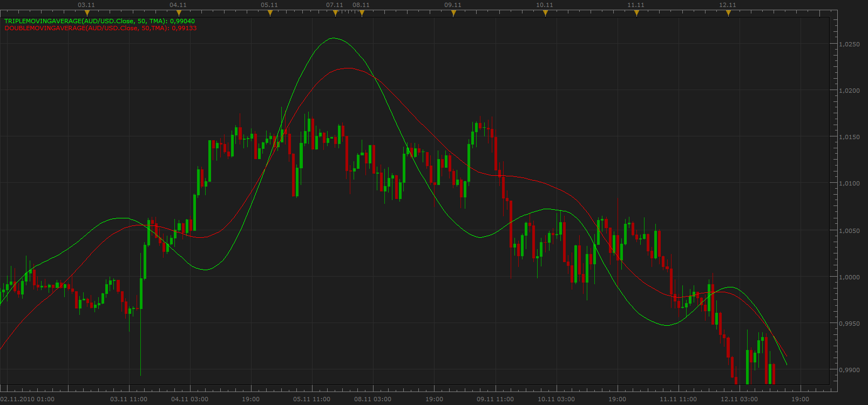Select the red DOUBLEMOVINGAVERAGE indicator label

[x=100, y=28]
